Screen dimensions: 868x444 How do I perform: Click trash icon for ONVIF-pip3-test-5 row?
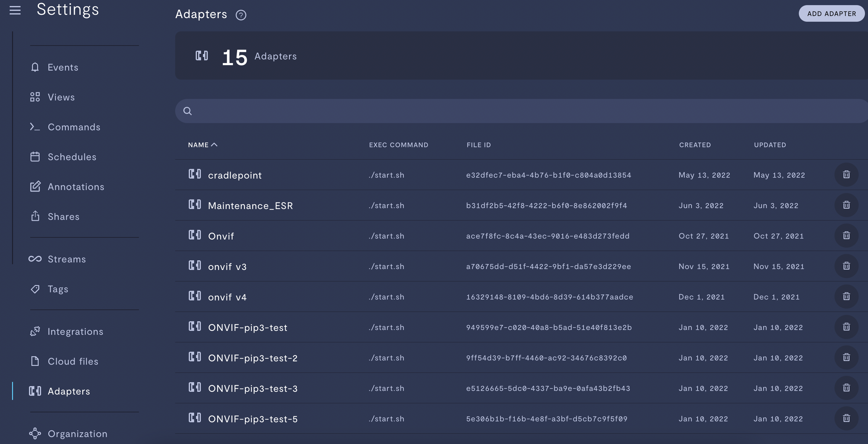(x=846, y=418)
